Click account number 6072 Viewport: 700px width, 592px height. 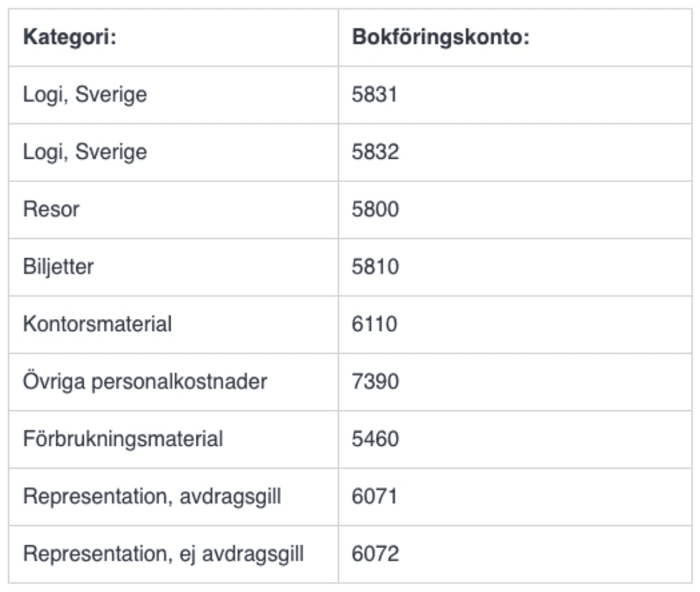375,554
